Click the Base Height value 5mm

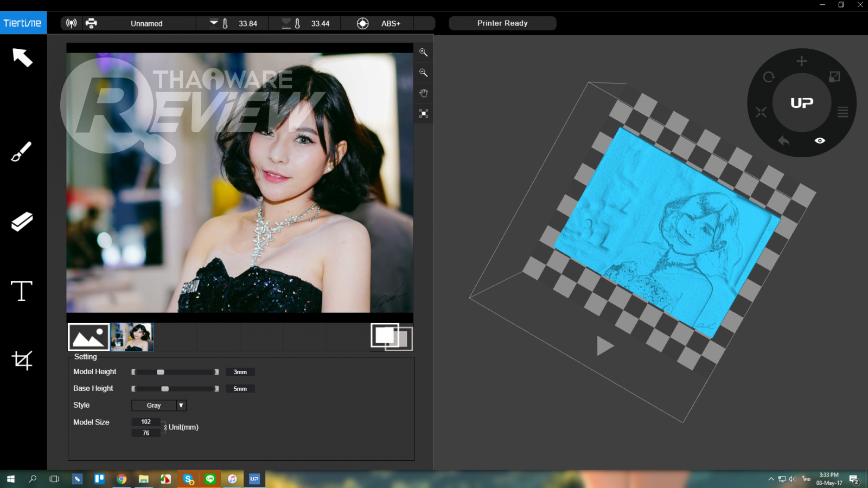tap(240, 389)
